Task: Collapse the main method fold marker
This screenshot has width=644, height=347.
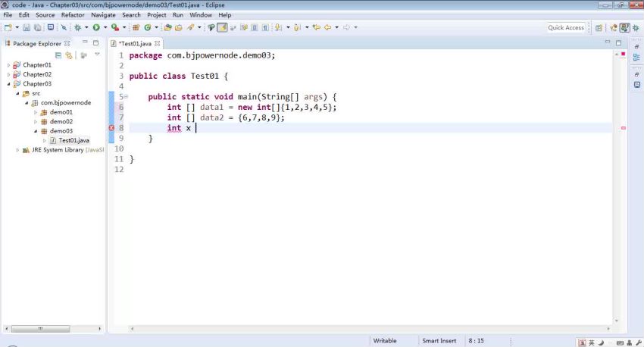Action: point(126,97)
